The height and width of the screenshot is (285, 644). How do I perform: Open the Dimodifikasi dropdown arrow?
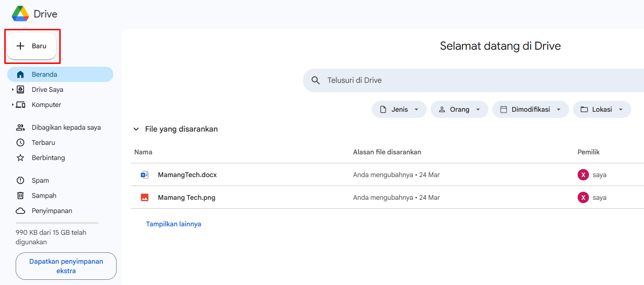(x=559, y=109)
